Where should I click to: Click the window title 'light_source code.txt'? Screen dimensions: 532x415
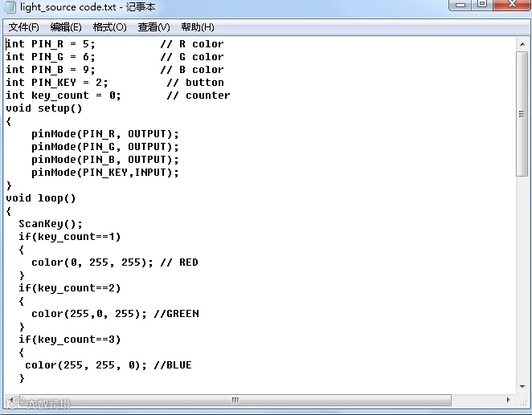click(68, 6)
